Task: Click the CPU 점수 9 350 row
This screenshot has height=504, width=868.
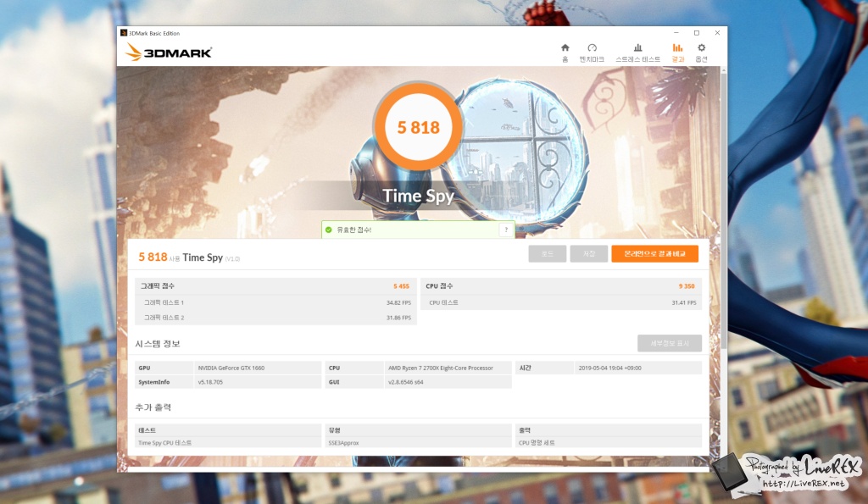Action: [561, 286]
